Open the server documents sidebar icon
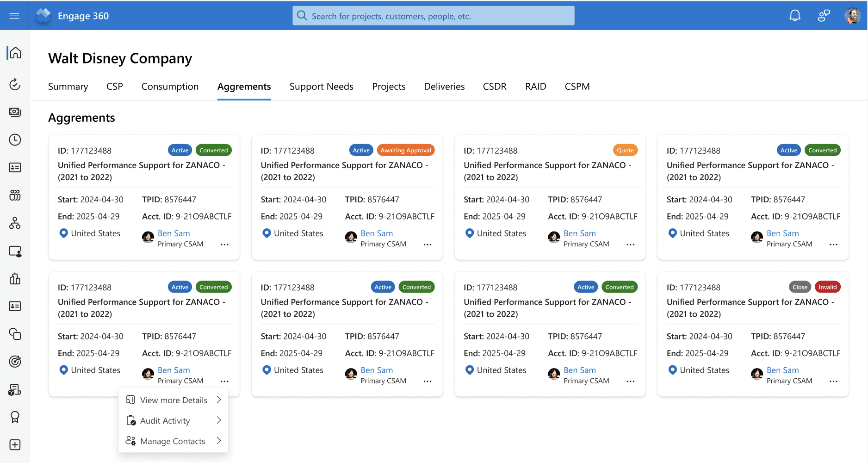Screen dimensions: 868x463 pyautogui.click(x=15, y=390)
